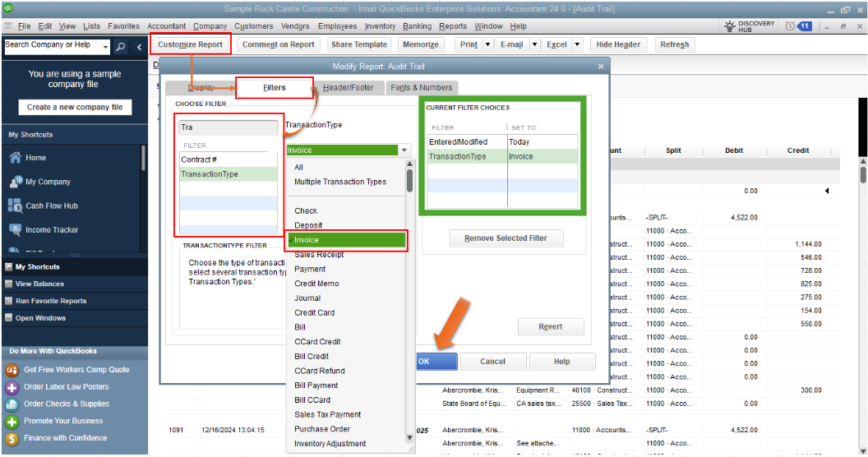
Task: Open the My Company shortcut
Action: (48, 182)
